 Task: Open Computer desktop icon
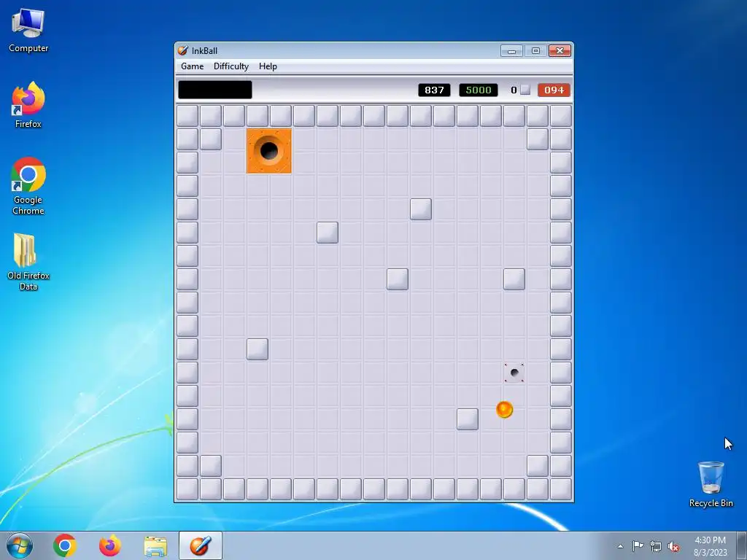tap(28, 31)
